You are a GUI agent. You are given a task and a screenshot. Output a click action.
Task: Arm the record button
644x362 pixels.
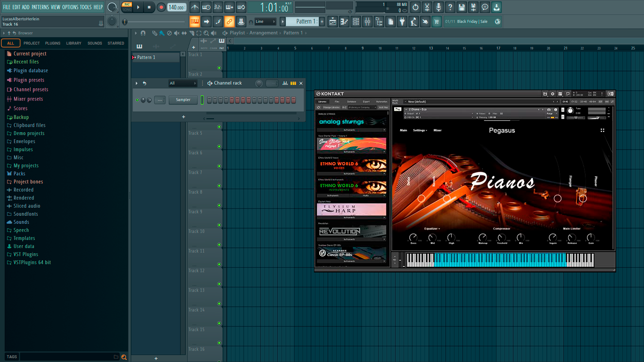tap(161, 7)
